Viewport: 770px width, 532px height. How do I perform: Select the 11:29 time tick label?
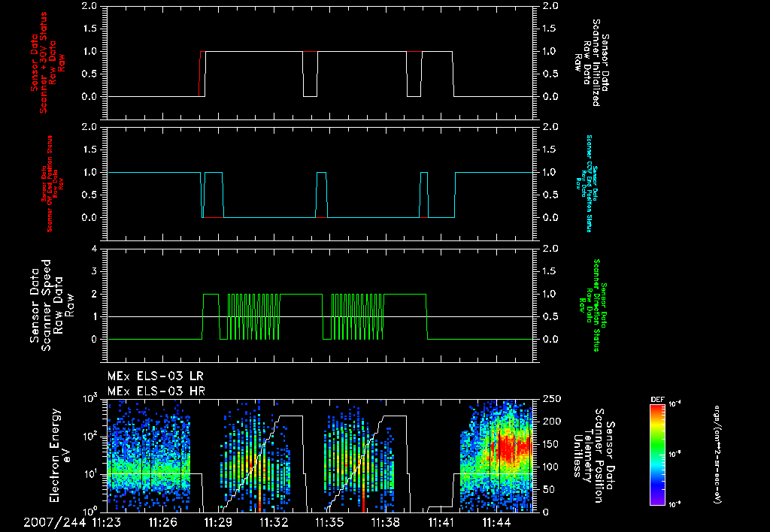point(219,523)
